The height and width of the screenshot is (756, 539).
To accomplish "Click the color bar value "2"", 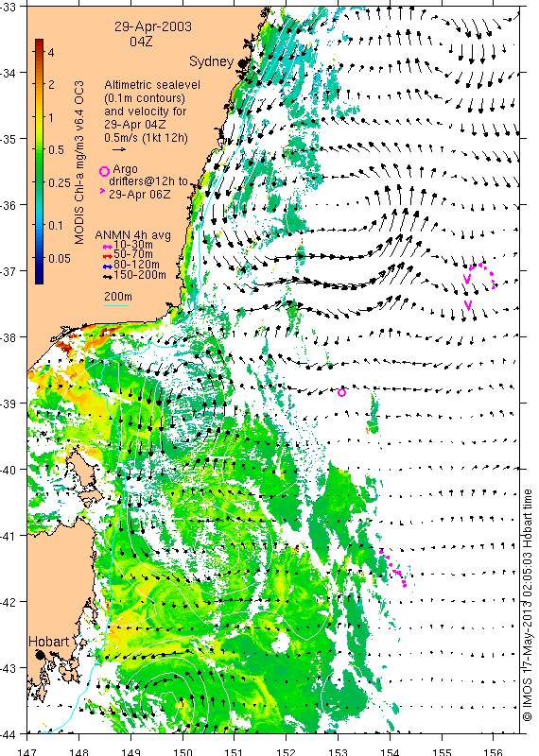I will click(x=51, y=85).
